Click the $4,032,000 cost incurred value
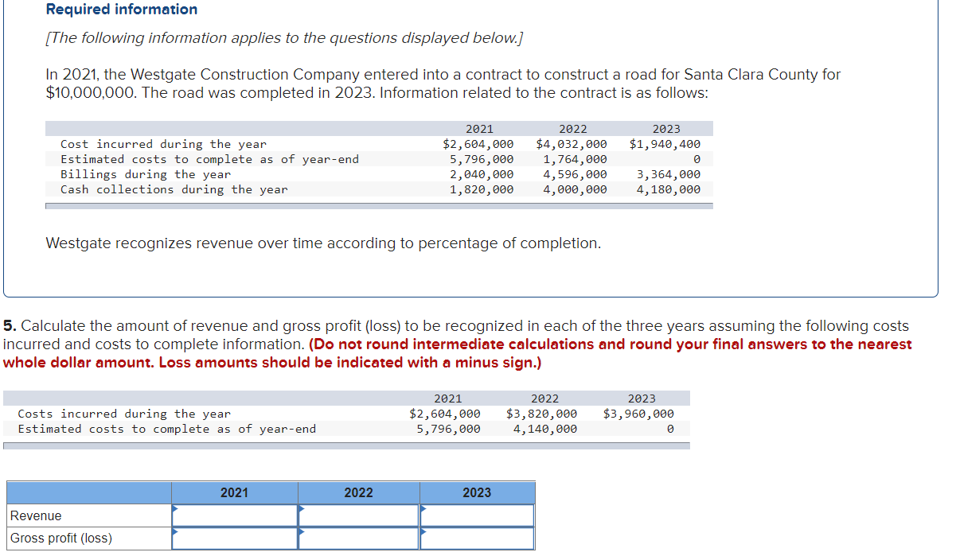This screenshot has height=560, width=956. pyautogui.click(x=572, y=144)
